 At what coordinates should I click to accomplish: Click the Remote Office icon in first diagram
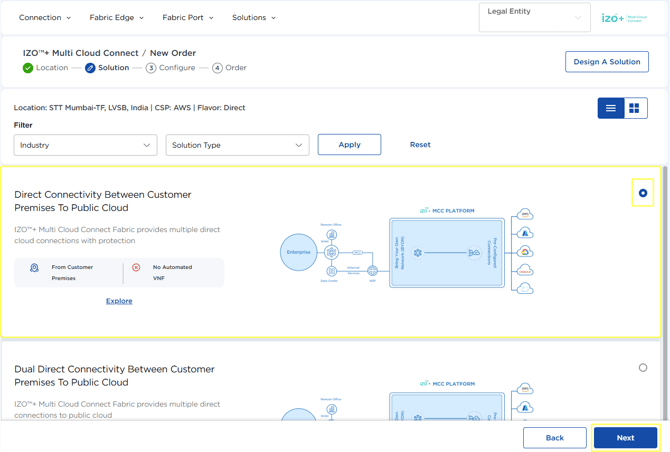[x=332, y=235]
